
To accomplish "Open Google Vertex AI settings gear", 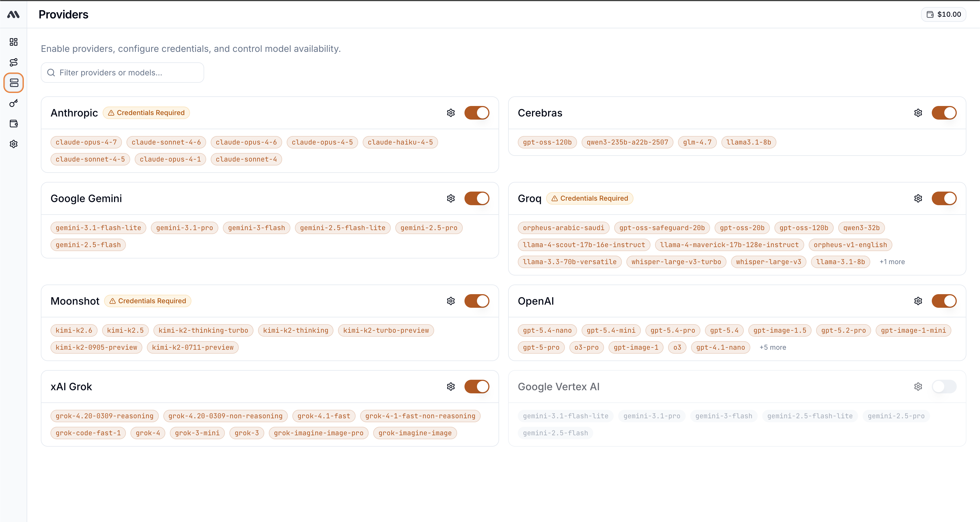I will coord(918,387).
